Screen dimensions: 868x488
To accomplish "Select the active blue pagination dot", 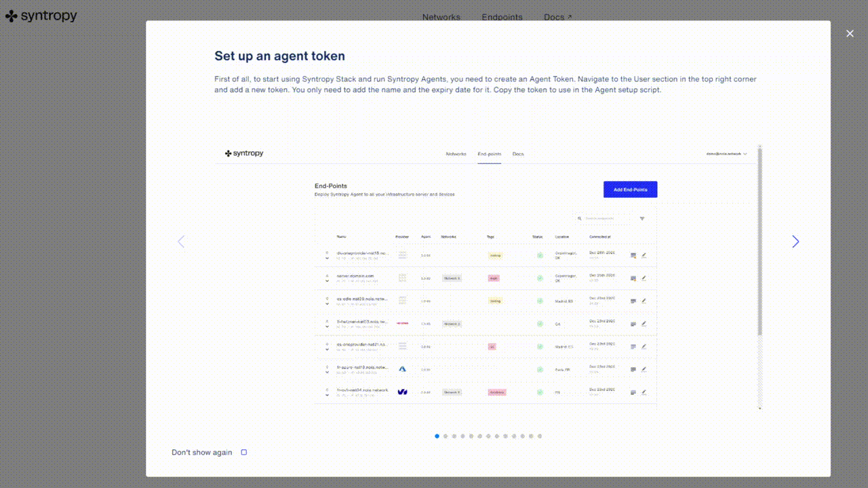I will [x=437, y=436].
